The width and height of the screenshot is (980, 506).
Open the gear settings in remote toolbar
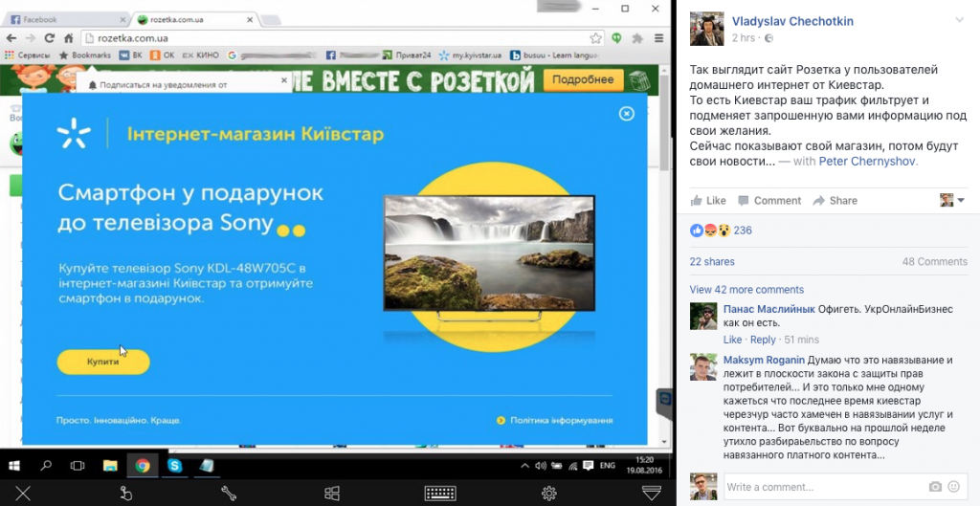click(x=548, y=494)
